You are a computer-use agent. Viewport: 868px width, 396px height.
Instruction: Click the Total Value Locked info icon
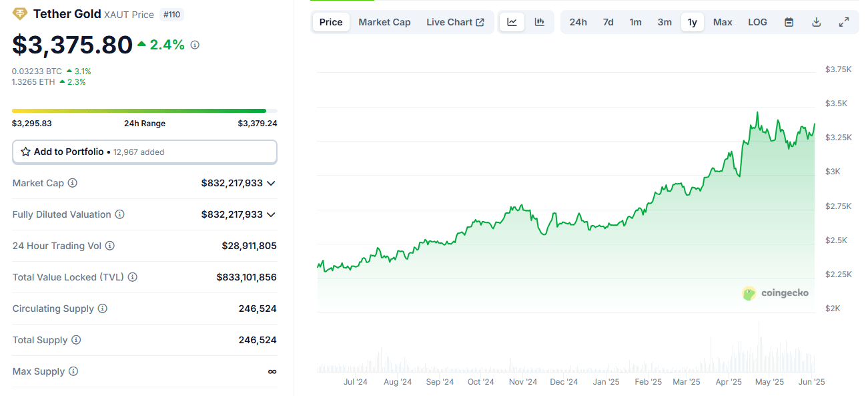133,277
